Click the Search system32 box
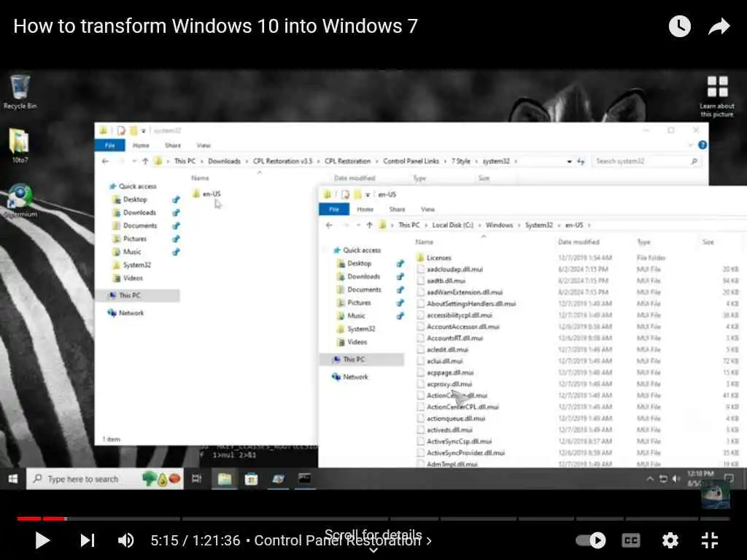747x560 pixels. [x=646, y=161]
